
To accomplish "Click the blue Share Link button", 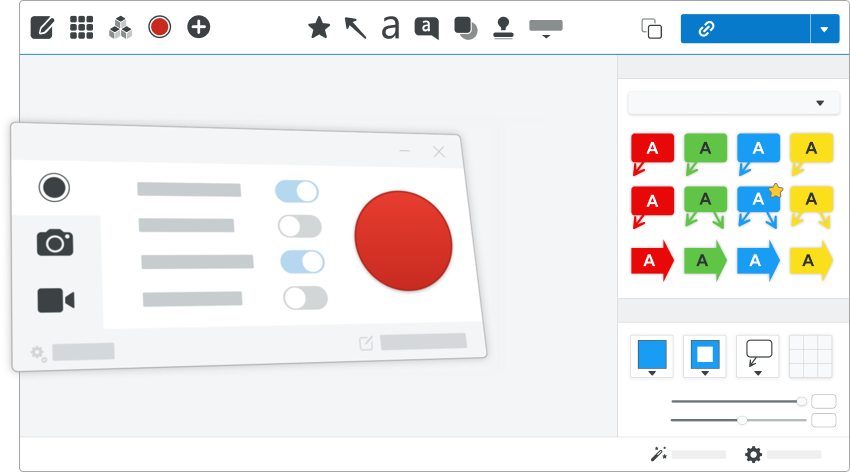I will pos(745,29).
